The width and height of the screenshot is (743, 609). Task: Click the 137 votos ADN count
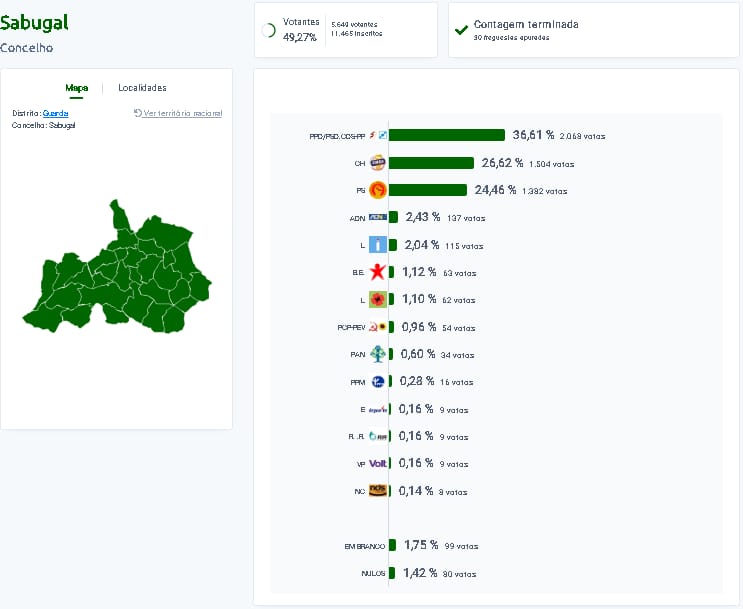coord(466,218)
